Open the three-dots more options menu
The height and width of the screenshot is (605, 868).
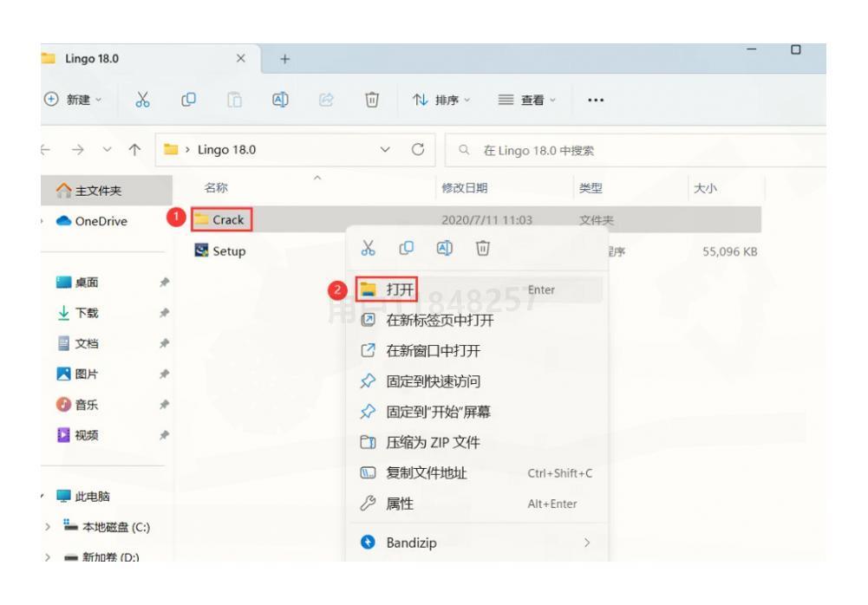click(x=596, y=101)
